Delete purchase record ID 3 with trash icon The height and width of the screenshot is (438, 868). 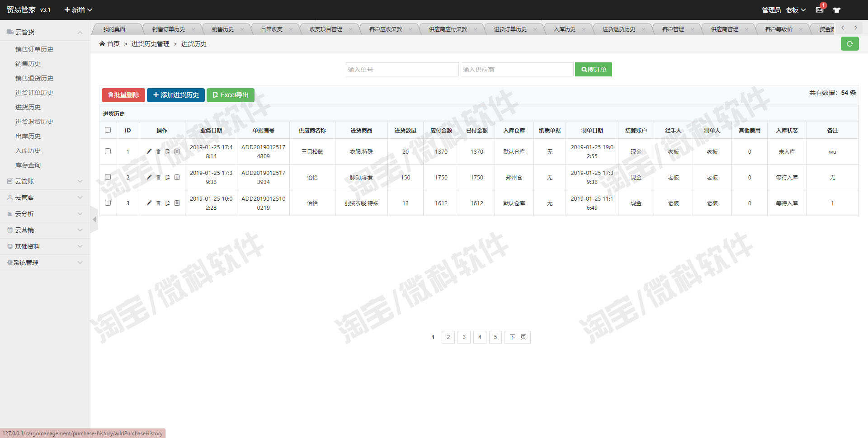[x=158, y=203]
